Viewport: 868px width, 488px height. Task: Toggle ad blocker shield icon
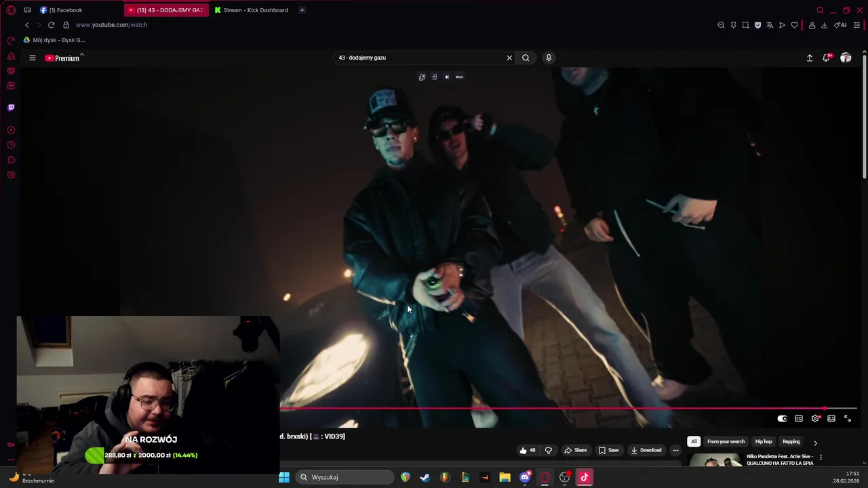tap(757, 25)
